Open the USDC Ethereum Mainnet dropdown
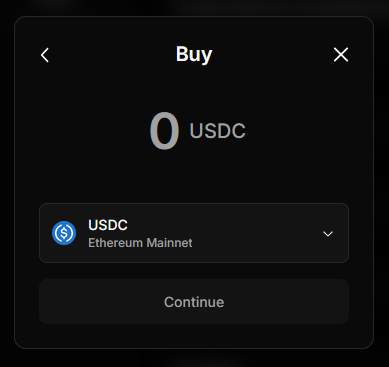 pyautogui.click(x=194, y=233)
